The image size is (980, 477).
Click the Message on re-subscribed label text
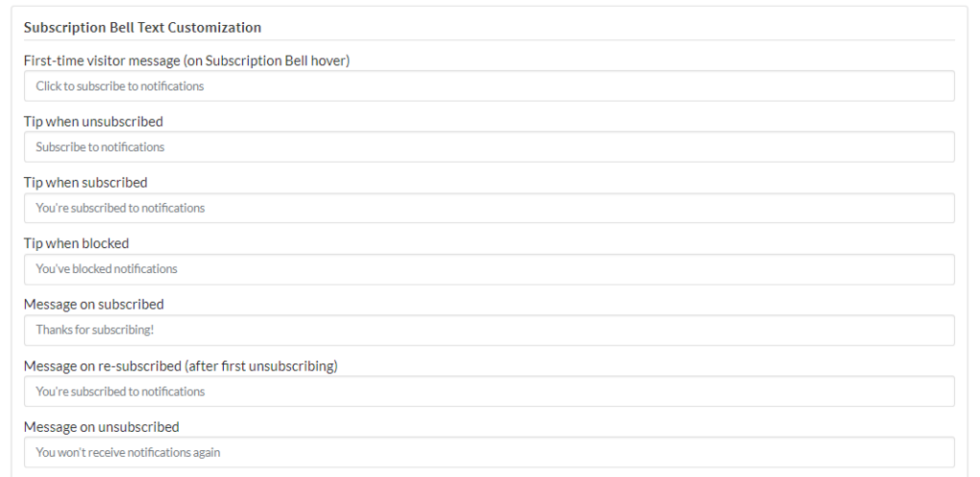[181, 366]
